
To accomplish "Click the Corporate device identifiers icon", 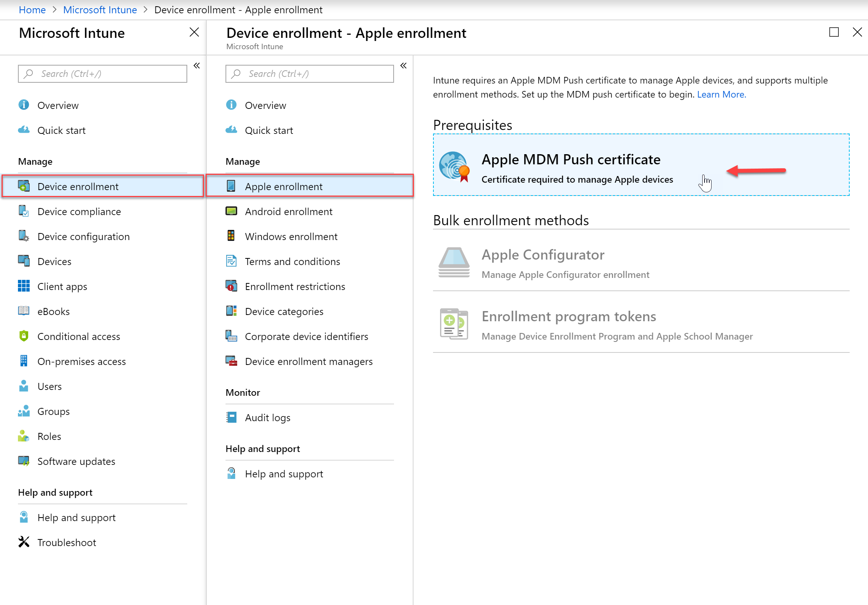I will point(231,336).
